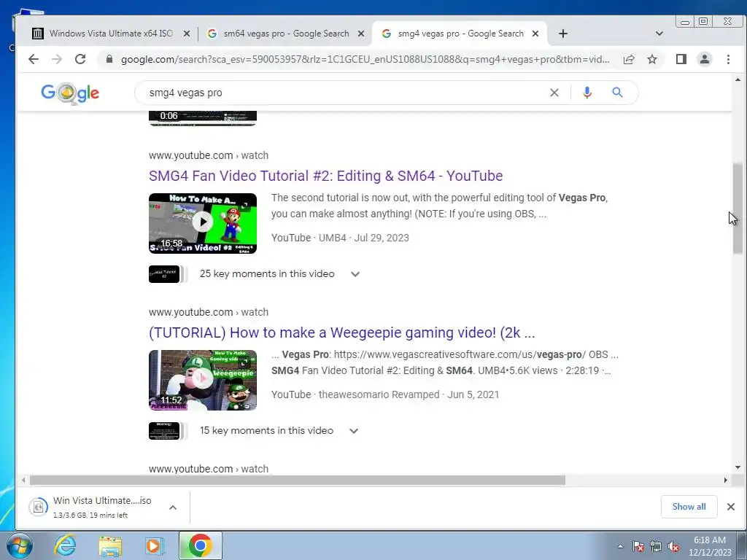Screen dimensions: 747x560
Task: Click into the Google search box
Action: pos(345,93)
